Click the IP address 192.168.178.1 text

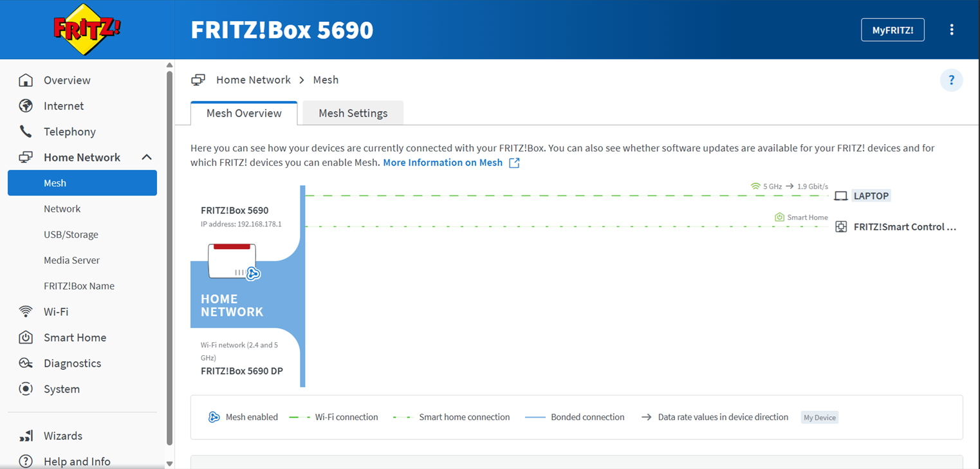coord(241,225)
